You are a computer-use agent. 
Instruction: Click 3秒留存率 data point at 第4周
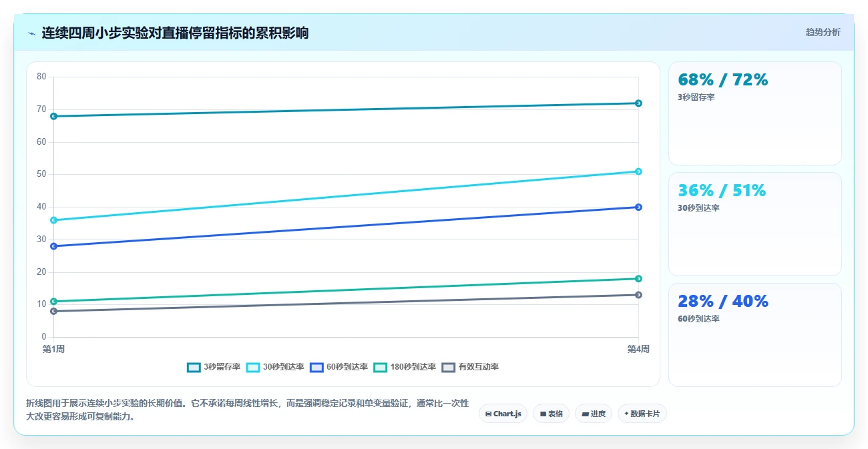(638, 103)
